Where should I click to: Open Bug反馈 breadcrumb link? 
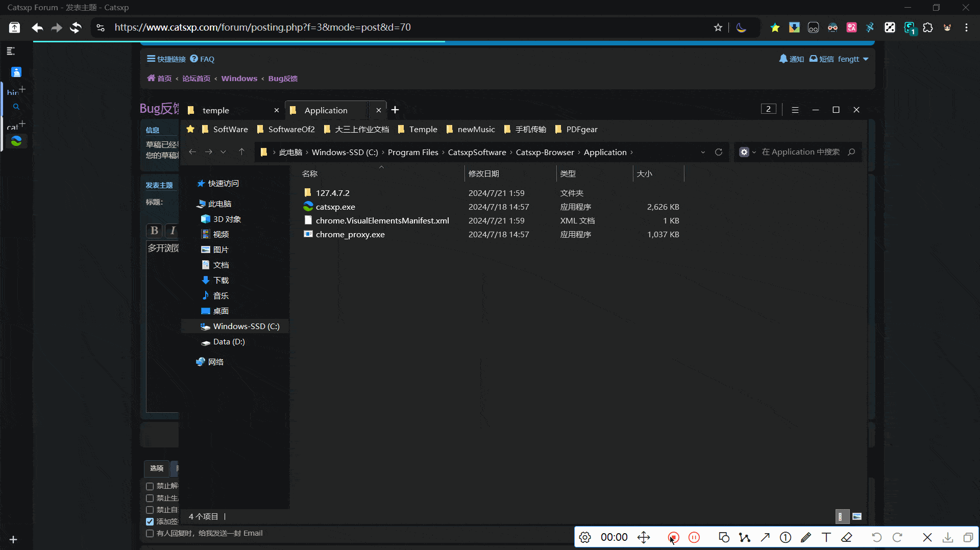pos(283,79)
